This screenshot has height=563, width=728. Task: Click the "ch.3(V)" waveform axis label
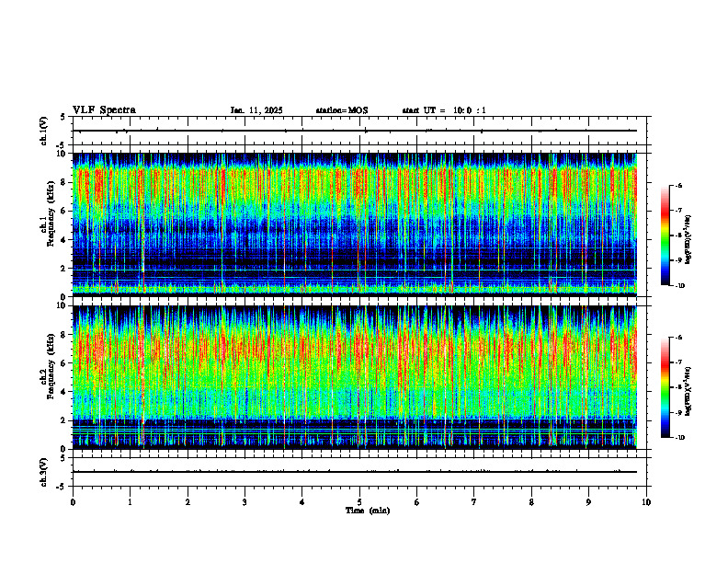point(44,472)
